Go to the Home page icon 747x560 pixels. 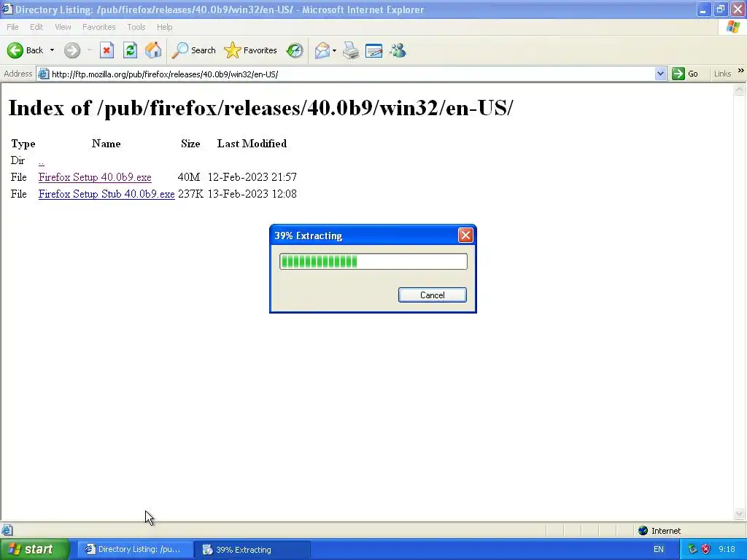[153, 50]
